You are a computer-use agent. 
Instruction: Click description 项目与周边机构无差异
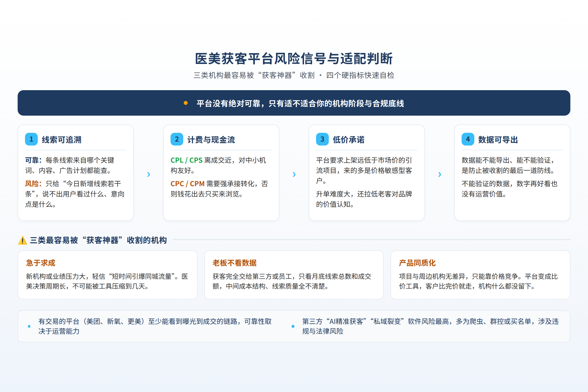coord(478,281)
